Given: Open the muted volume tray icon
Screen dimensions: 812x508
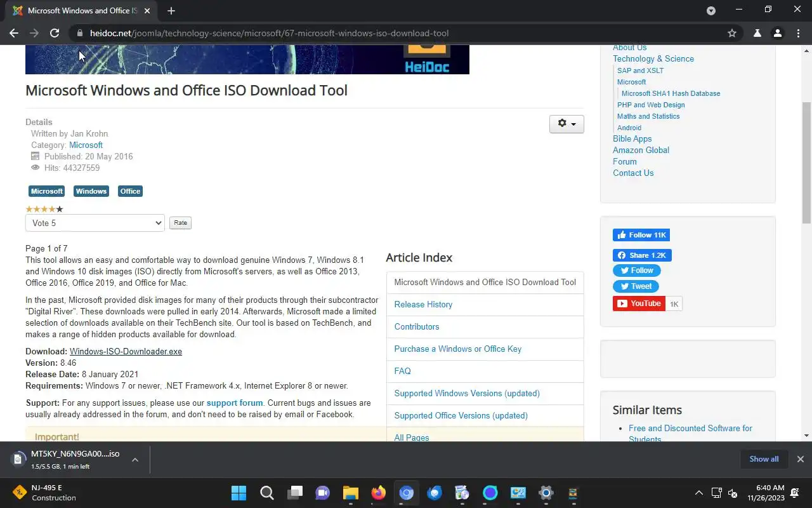Looking at the screenshot, I should tap(733, 493).
